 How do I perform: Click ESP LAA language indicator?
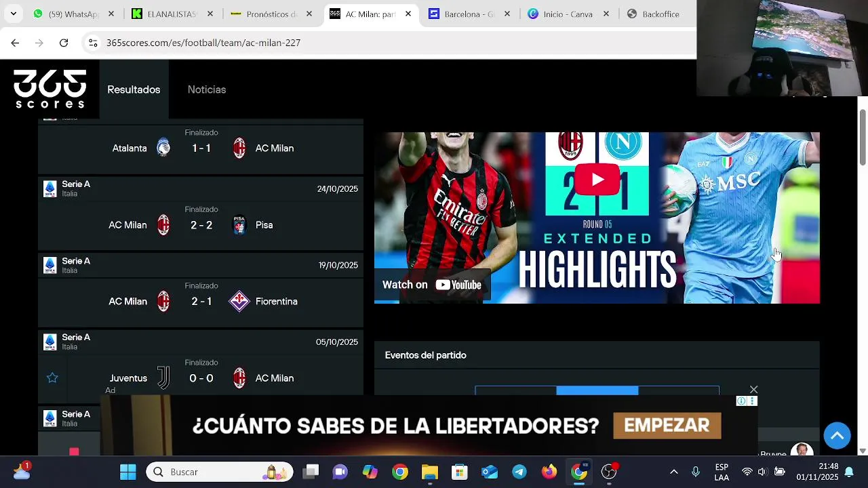(722, 472)
